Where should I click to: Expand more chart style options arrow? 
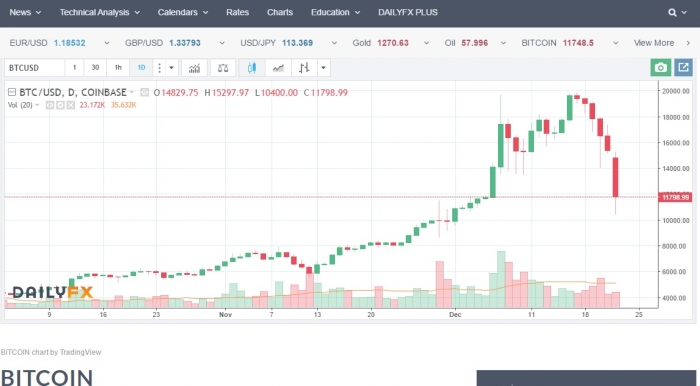[324, 68]
